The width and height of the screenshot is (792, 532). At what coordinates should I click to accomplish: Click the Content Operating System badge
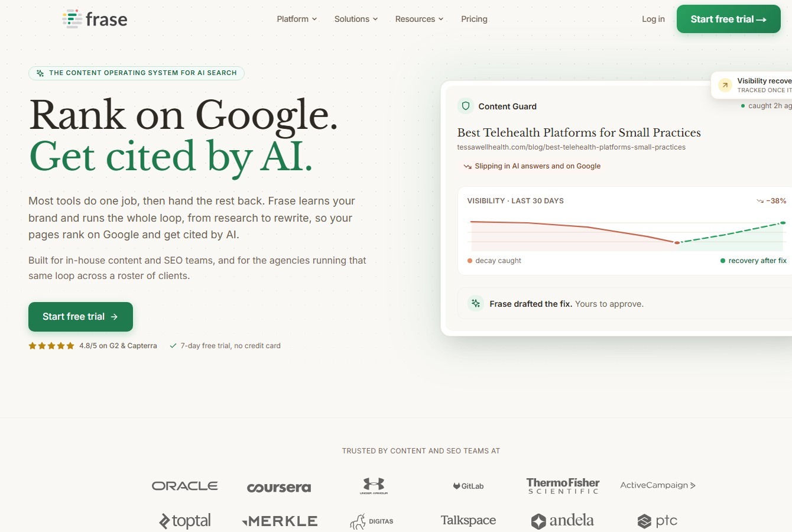137,73
